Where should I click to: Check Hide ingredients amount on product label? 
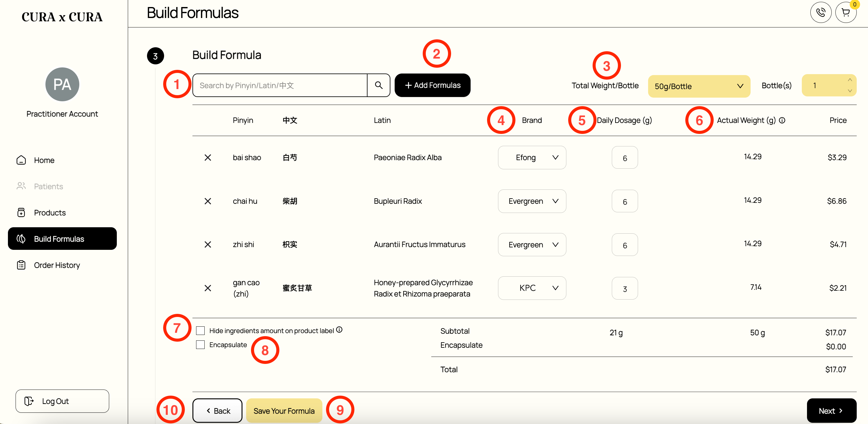[x=200, y=331]
